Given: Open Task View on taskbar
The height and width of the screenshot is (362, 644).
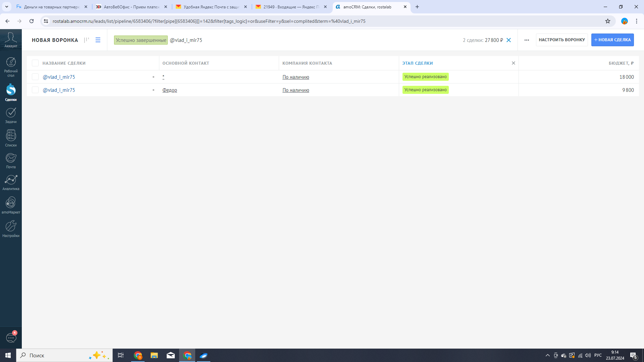Looking at the screenshot, I should [121, 355].
